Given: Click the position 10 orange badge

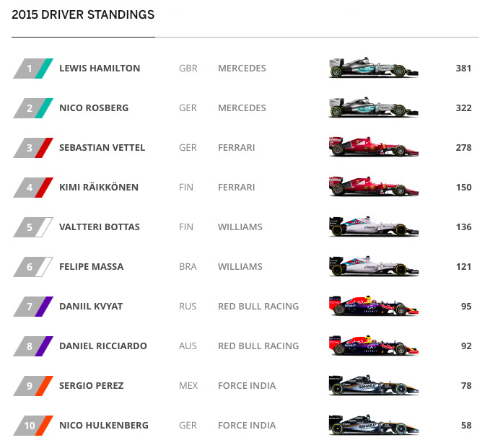Looking at the screenshot, I should (32, 426).
